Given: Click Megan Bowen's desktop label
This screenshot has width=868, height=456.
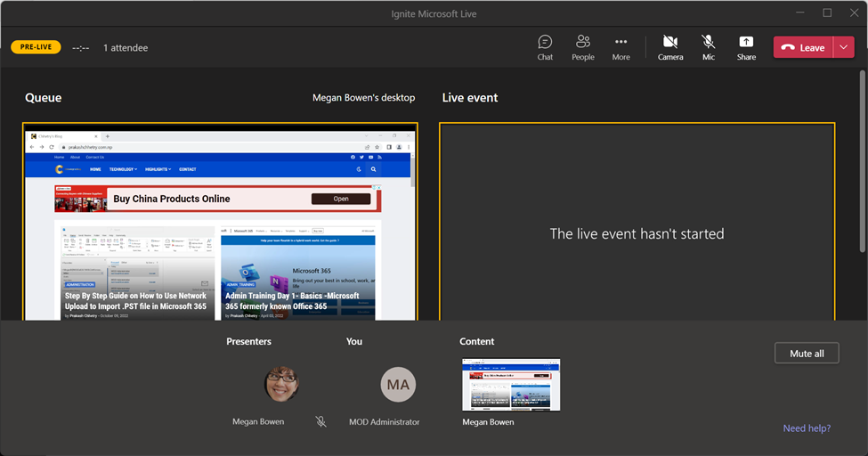Looking at the screenshot, I should point(364,97).
